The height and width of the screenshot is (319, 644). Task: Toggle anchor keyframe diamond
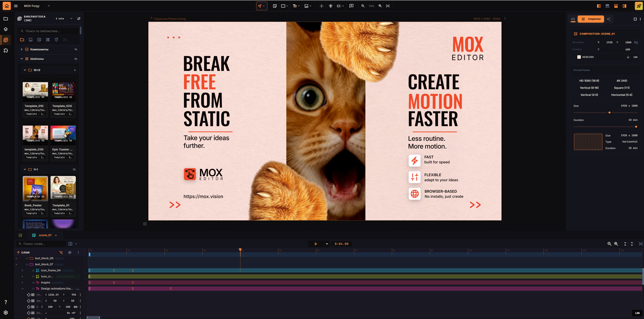(28, 301)
